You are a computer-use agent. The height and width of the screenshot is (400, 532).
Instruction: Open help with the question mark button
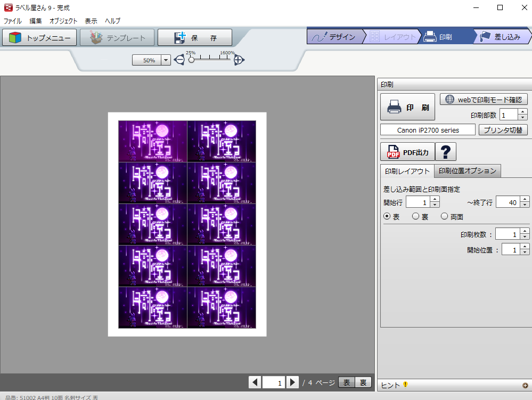pyautogui.click(x=446, y=152)
